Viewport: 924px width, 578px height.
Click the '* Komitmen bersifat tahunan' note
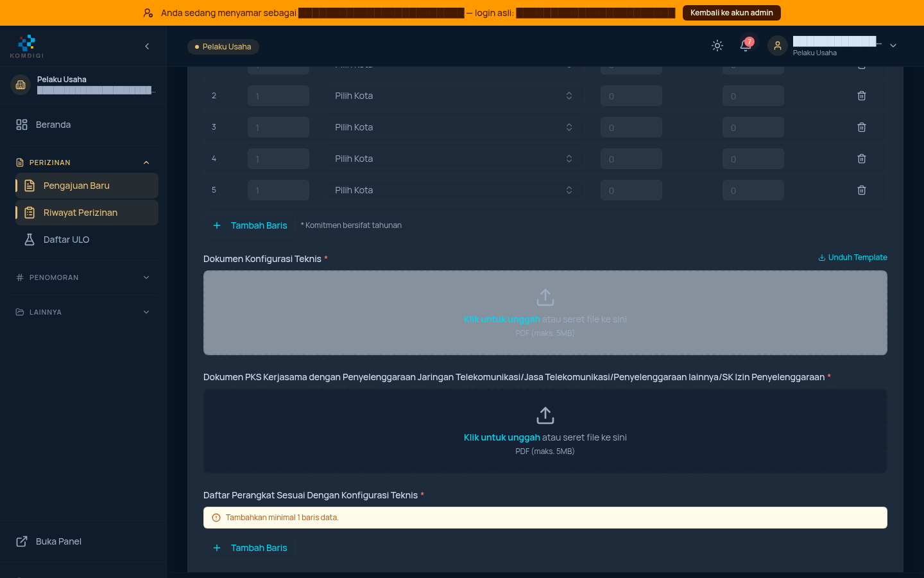[351, 225]
